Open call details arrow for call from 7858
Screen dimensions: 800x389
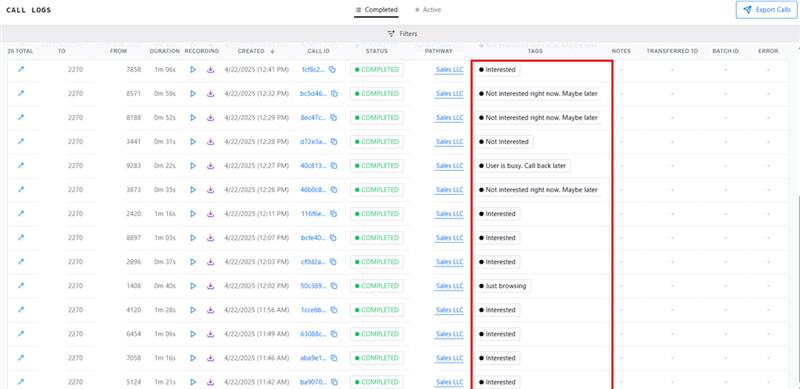tap(21, 69)
